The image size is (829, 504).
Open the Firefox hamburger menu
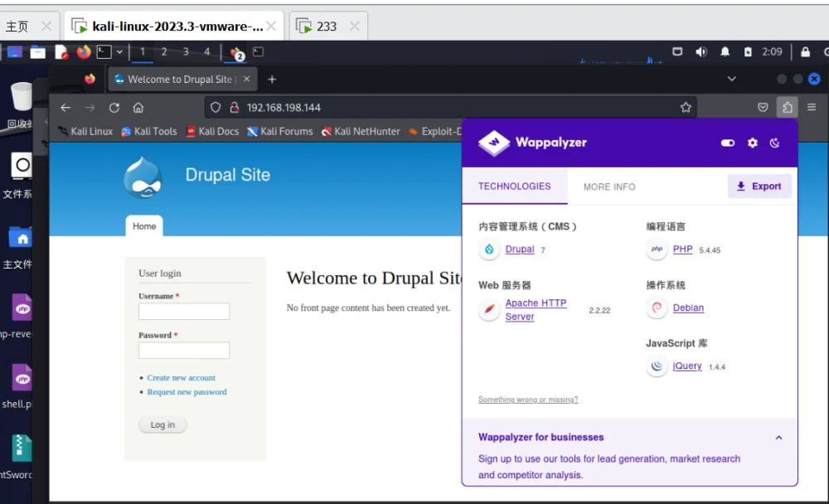coord(812,108)
